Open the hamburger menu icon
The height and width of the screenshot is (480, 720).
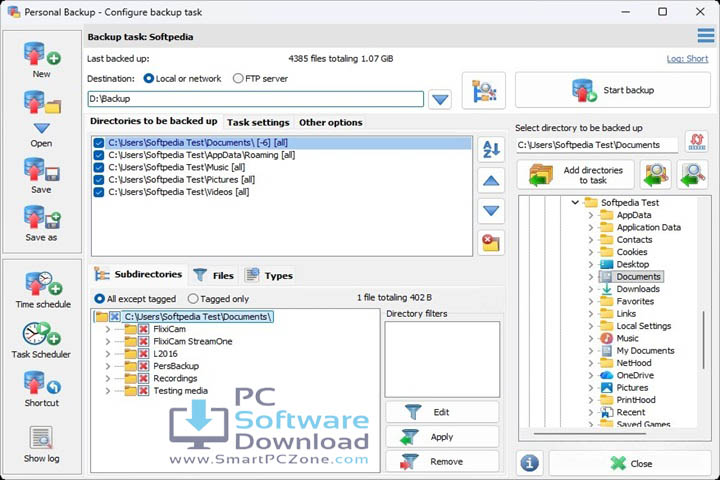pyautogui.click(x=705, y=35)
